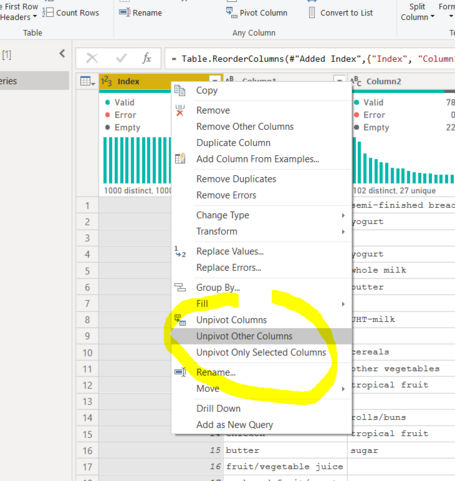Click the Count Rows icon in ribbon

pyautogui.click(x=48, y=12)
